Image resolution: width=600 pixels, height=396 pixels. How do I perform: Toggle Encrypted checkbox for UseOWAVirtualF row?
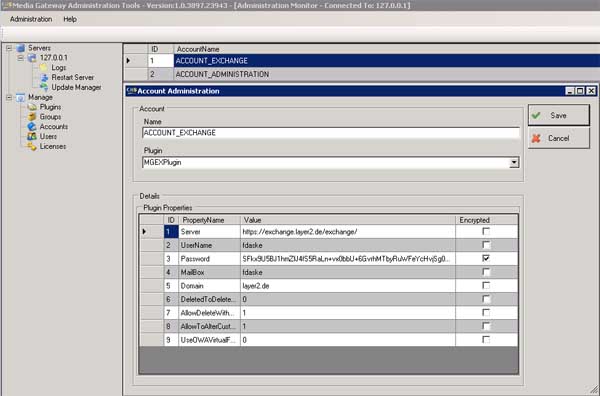pyautogui.click(x=486, y=340)
